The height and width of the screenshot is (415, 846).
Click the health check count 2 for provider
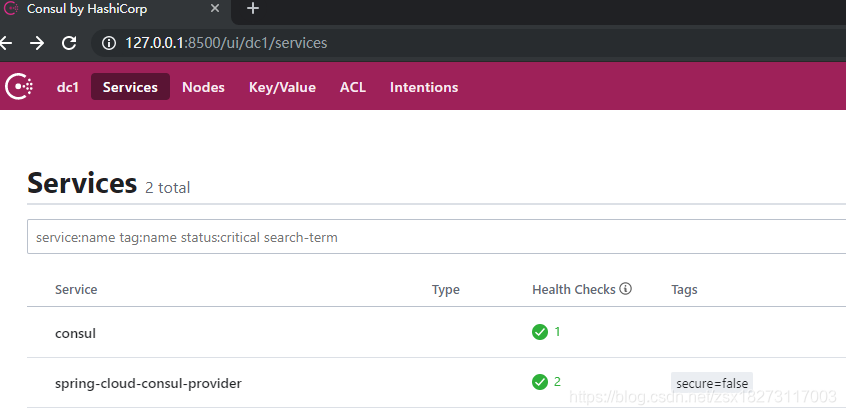[557, 382]
